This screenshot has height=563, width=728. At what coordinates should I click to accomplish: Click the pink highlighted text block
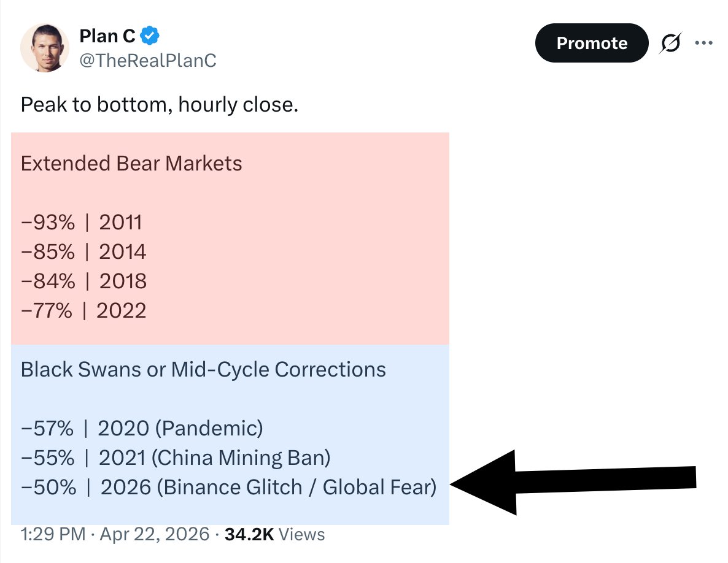click(230, 239)
